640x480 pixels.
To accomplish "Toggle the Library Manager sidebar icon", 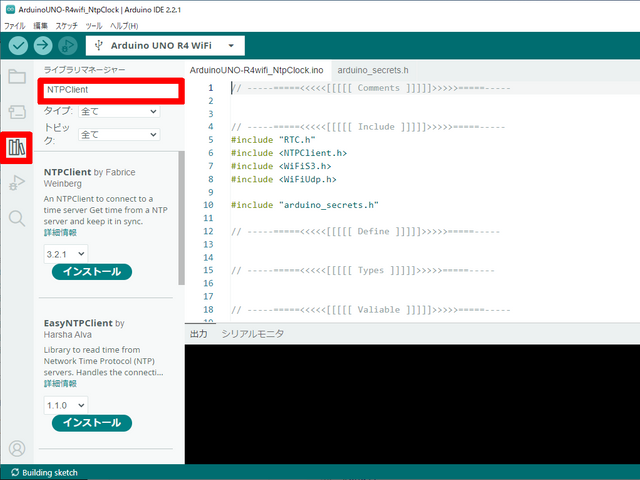I will coord(16,147).
